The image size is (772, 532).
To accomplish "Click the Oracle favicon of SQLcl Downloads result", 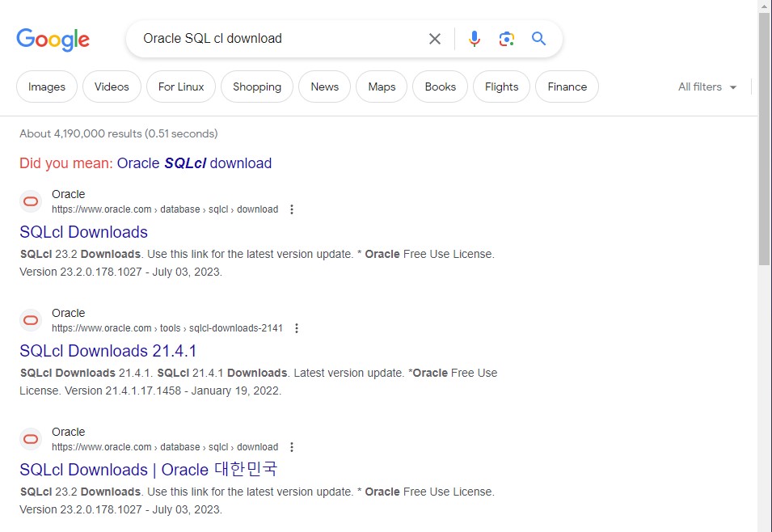I will pos(31,201).
